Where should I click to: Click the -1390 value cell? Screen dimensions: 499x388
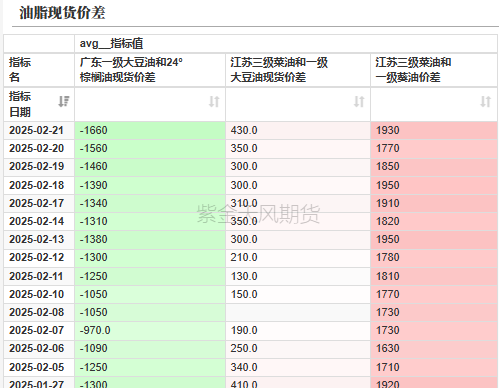pyautogui.click(x=150, y=185)
